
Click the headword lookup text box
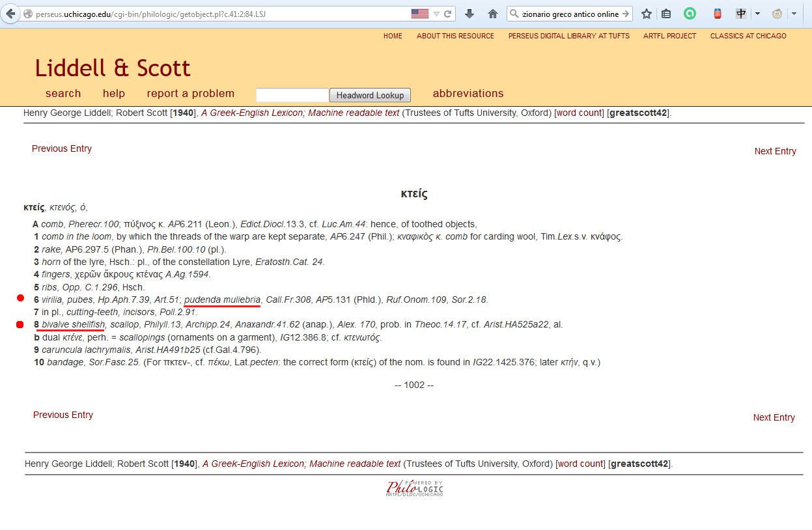point(292,95)
